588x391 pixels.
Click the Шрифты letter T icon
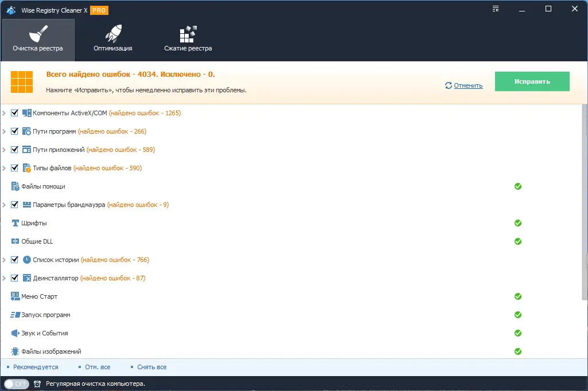coord(15,223)
